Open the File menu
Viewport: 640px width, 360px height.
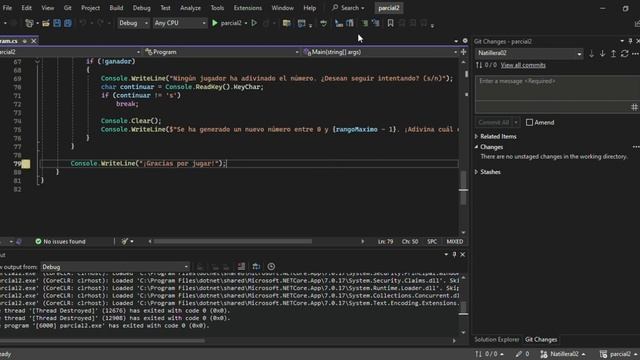coord(7,8)
